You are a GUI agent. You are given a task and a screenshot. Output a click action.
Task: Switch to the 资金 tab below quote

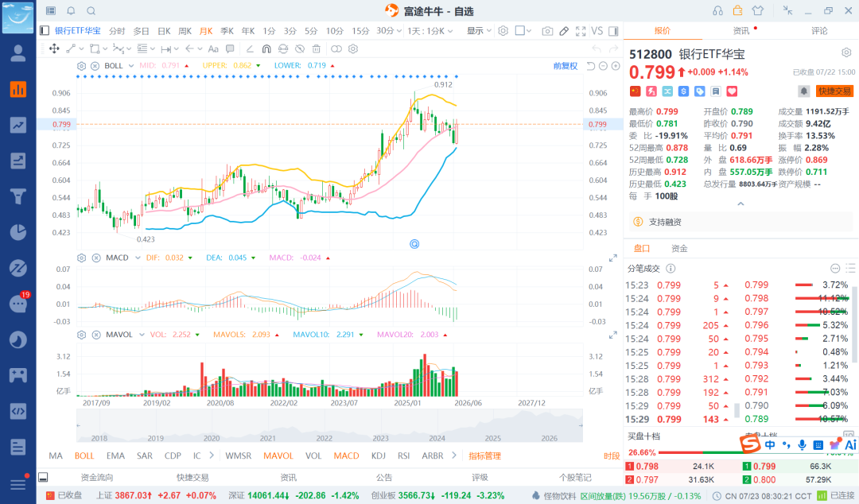point(679,249)
